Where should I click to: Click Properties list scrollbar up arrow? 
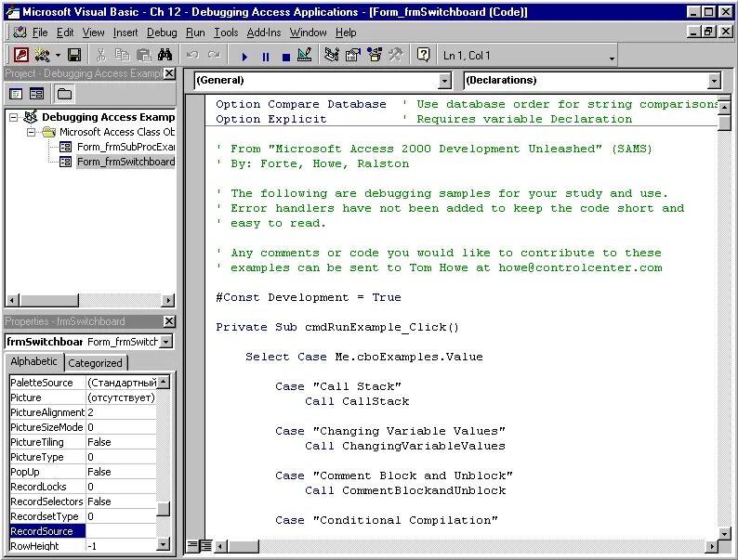click(163, 382)
